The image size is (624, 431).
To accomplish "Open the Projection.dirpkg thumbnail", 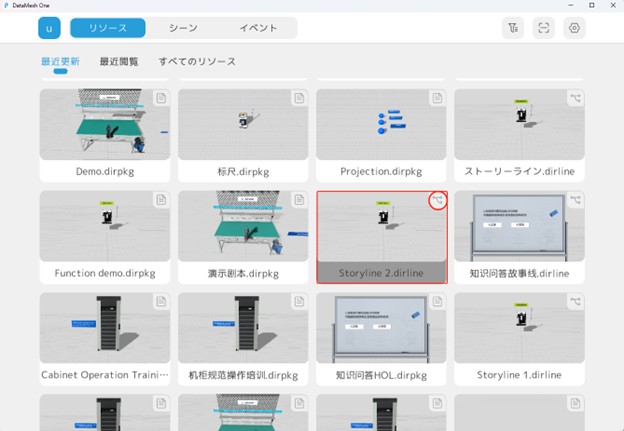I will [381, 124].
